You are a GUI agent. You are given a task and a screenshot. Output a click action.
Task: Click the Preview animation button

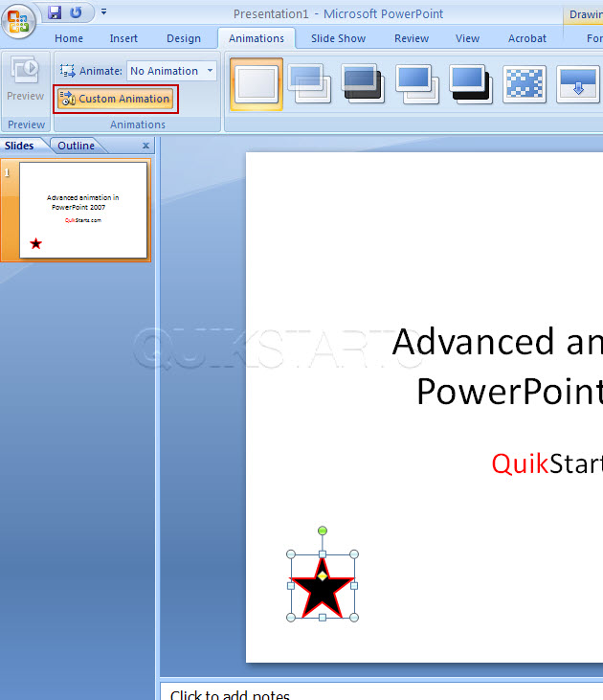pyautogui.click(x=26, y=79)
